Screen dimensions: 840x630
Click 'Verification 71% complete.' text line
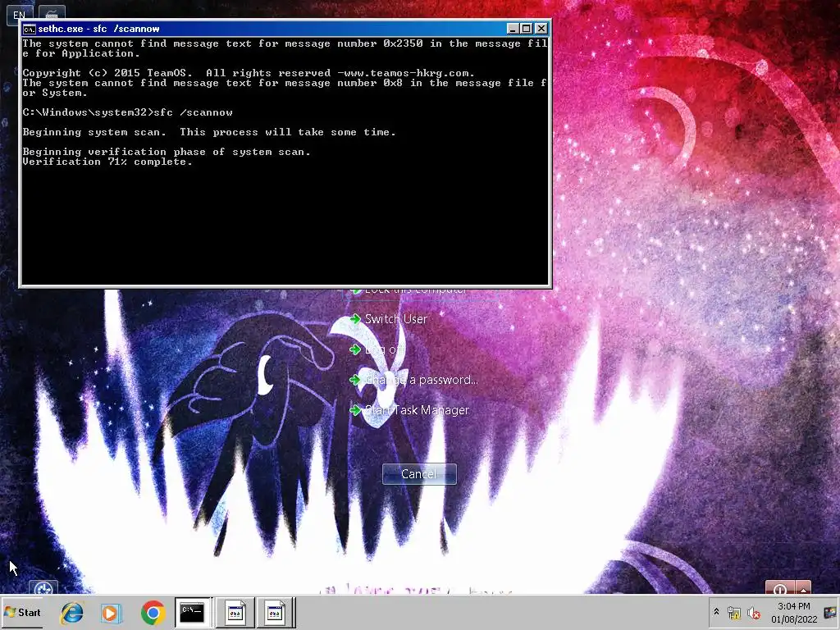[x=107, y=162]
